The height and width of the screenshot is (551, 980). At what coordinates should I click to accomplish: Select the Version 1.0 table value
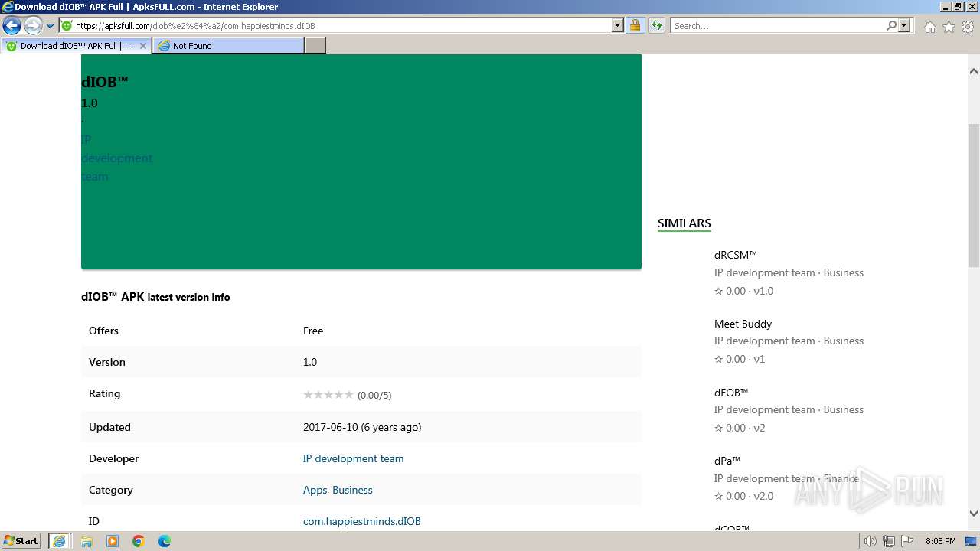tap(310, 362)
